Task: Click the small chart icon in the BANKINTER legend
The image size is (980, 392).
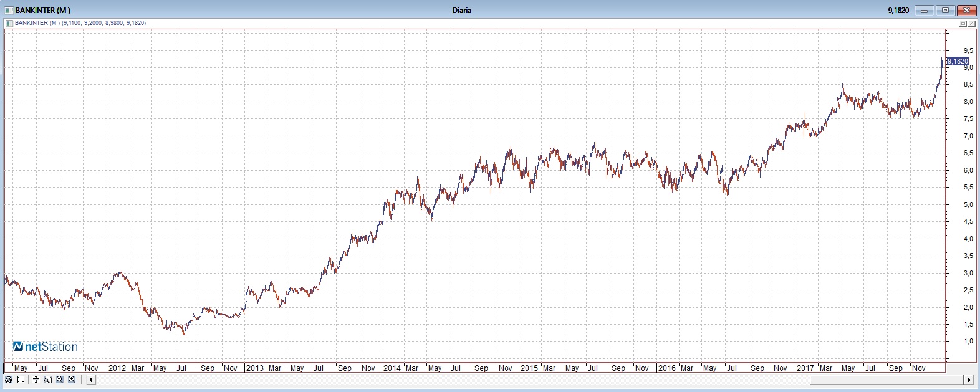Action: coord(9,23)
